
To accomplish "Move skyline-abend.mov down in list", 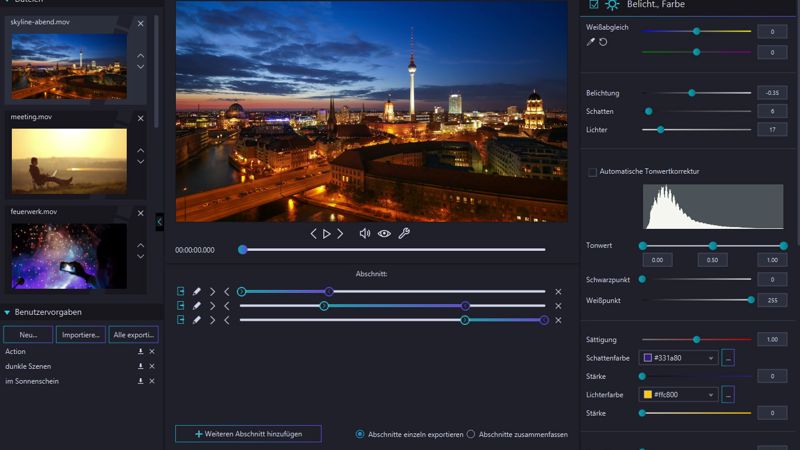I will click(x=140, y=67).
